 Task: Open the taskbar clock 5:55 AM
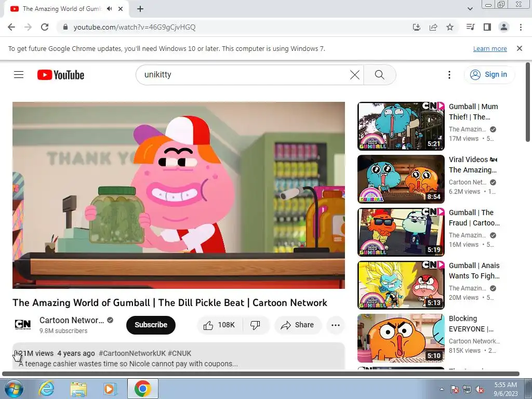pyautogui.click(x=506, y=389)
